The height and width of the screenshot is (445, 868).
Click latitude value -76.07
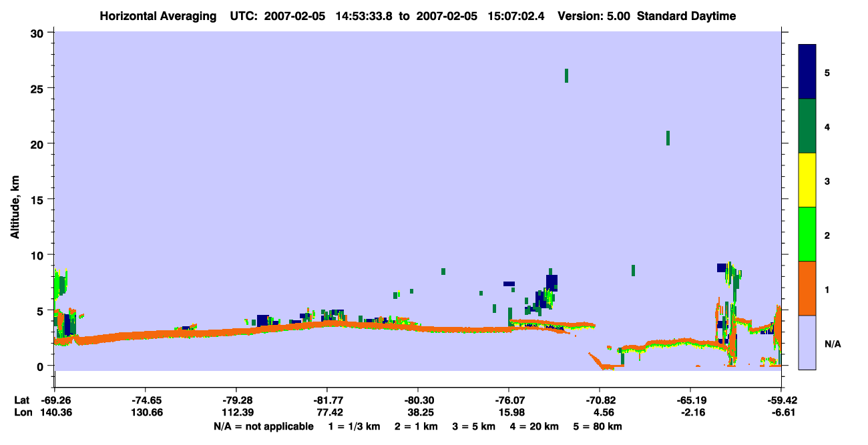coord(509,400)
